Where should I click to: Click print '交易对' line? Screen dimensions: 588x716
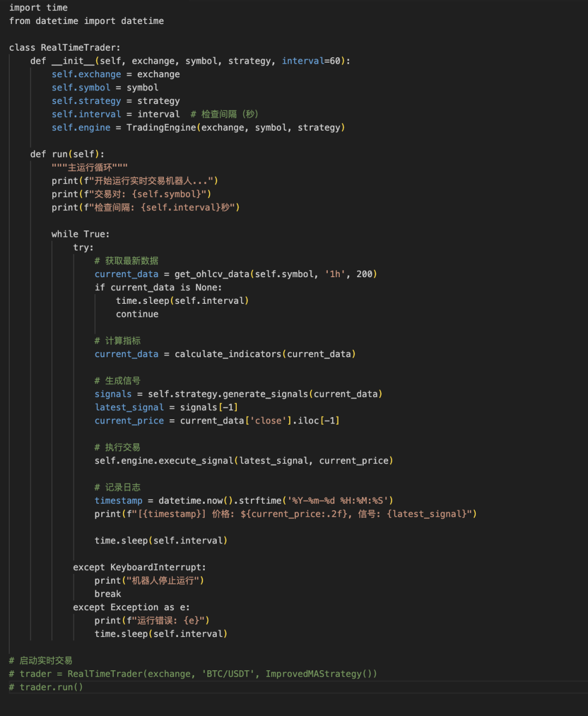coord(131,194)
